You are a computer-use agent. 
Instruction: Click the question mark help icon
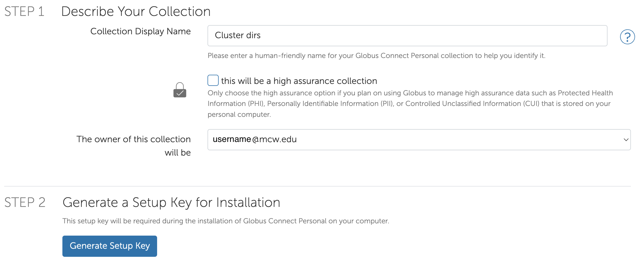click(627, 37)
